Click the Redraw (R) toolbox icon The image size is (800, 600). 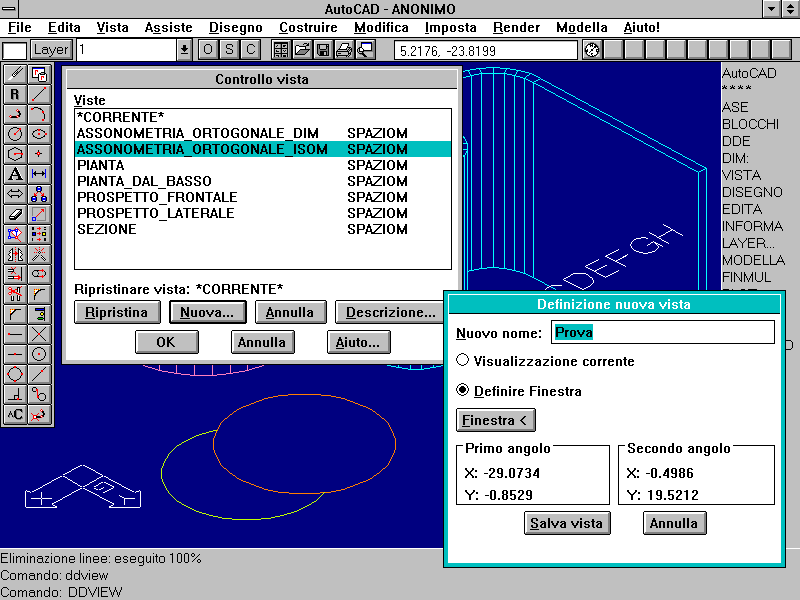(15, 94)
